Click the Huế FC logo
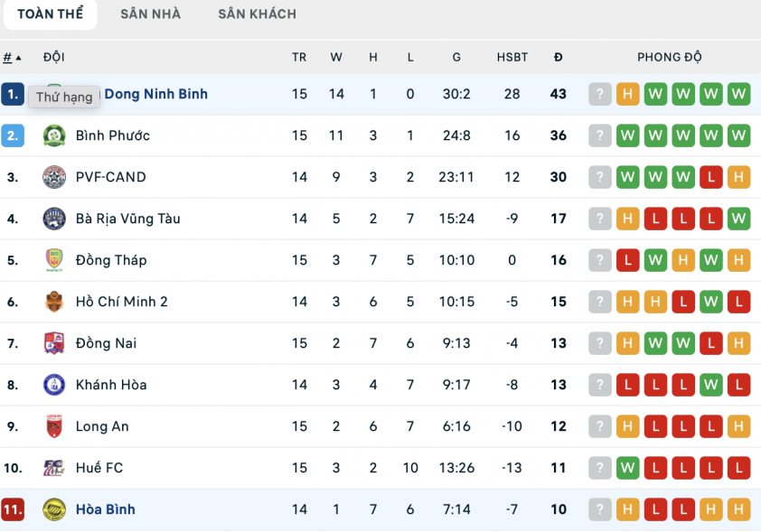This screenshot has width=761, height=532. (54, 468)
